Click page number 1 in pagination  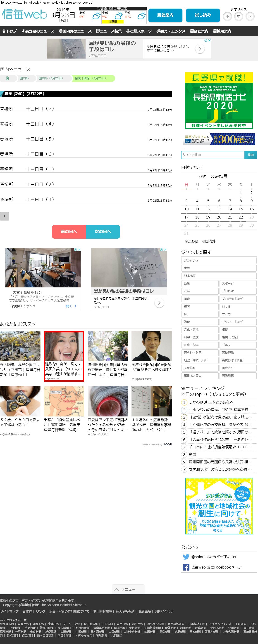click(5, 216)
